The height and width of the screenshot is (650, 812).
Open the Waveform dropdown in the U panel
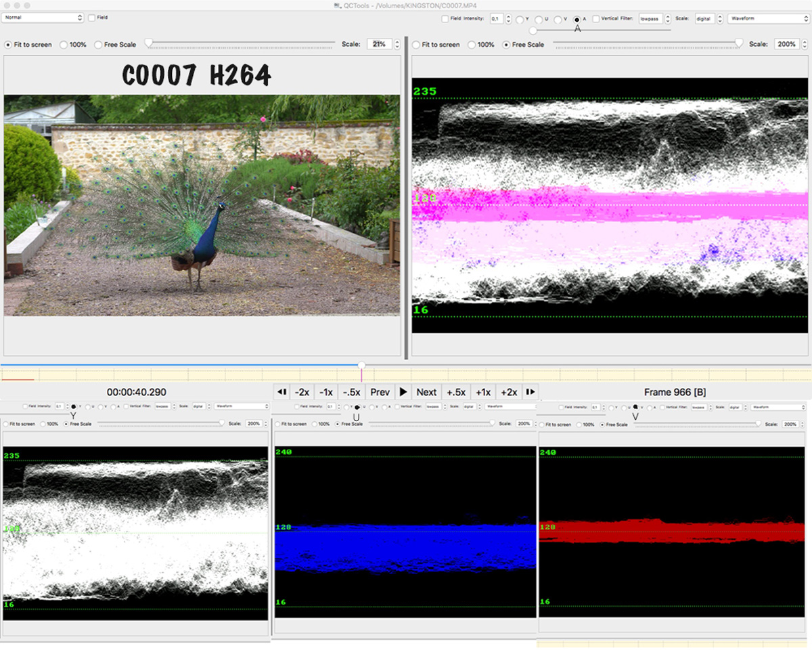tap(512, 406)
